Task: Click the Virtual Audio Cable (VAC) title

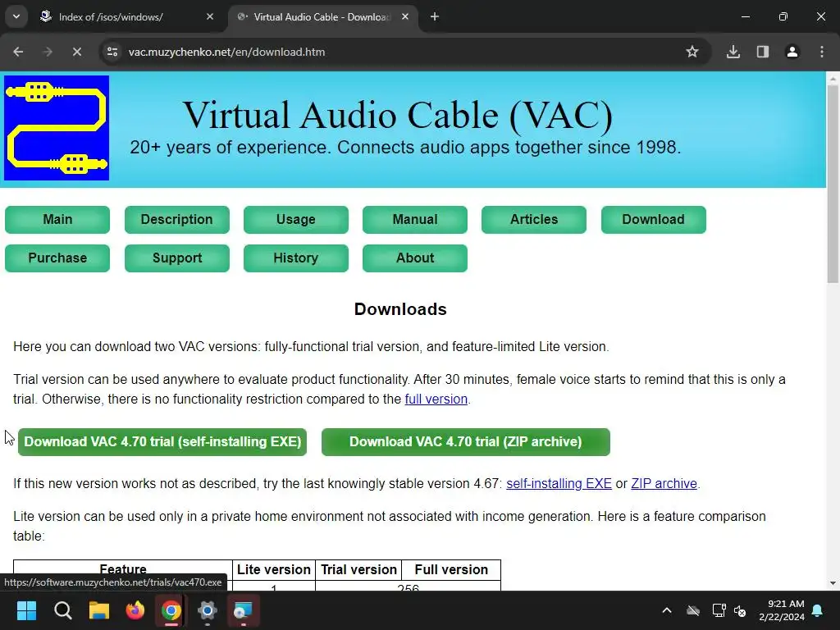Action: pyautogui.click(x=398, y=115)
